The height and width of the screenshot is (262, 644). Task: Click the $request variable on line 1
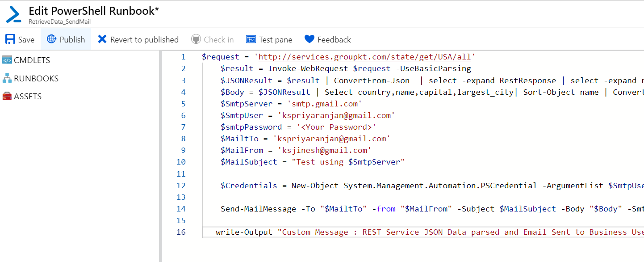[x=221, y=57]
